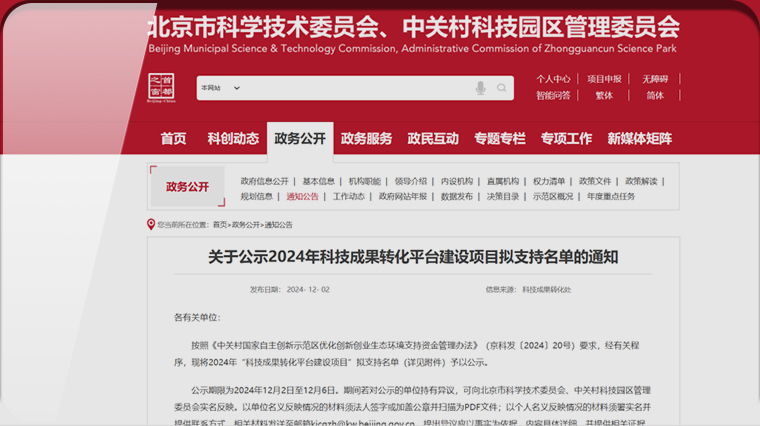760x426 pixels.
Task: Click the 政策文件 submenu link
Action: click(595, 181)
